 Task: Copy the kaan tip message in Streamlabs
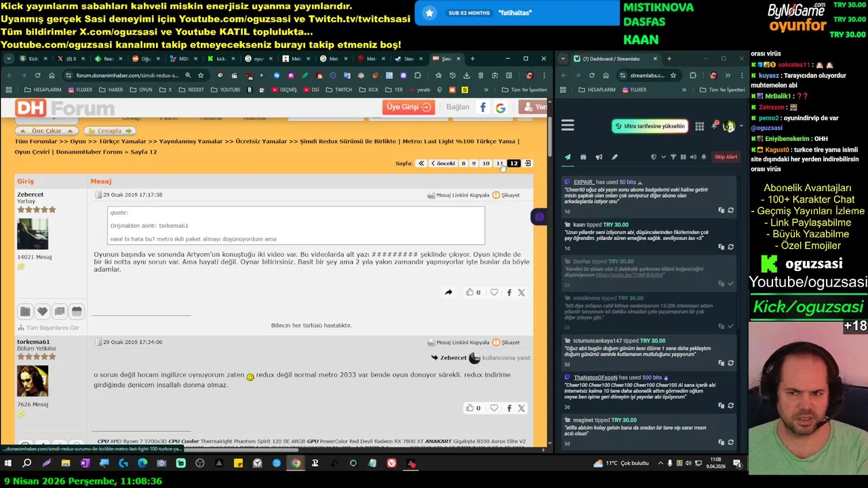(x=722, y=247)
